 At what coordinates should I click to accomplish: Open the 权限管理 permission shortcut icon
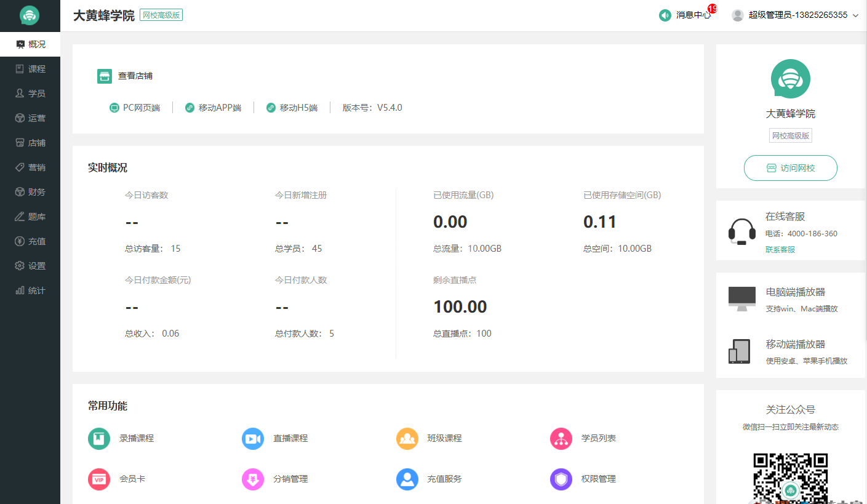[561, 479]
